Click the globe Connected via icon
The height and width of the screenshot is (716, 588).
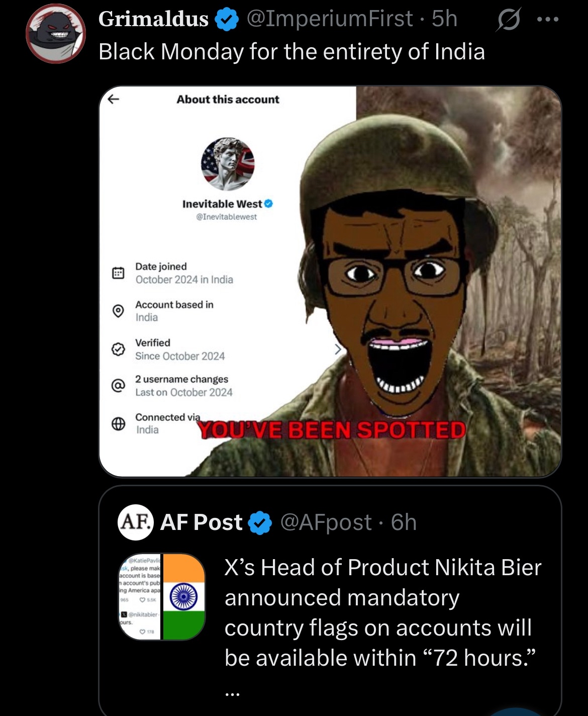coord(118,424)
